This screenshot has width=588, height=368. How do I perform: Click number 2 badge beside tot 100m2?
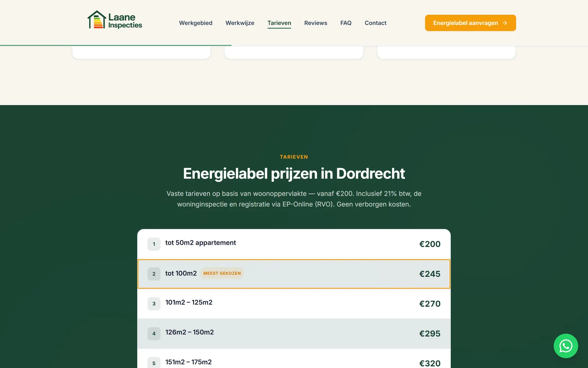(154, 274)
